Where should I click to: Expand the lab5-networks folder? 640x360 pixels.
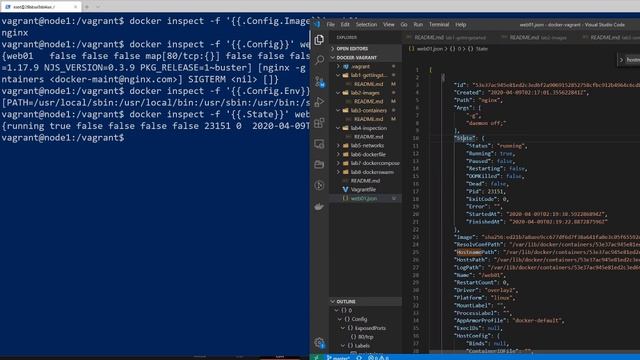tap(365, 145)
